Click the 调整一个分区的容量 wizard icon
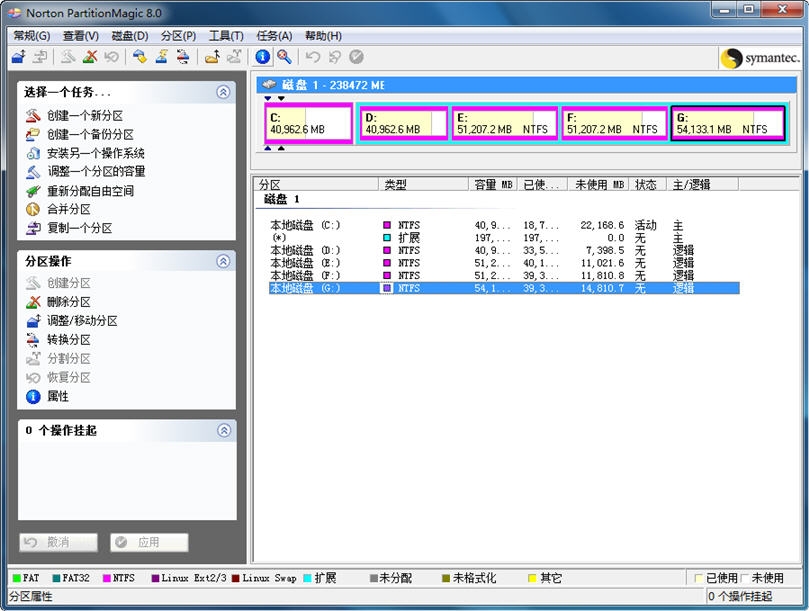 pos(31,171)
